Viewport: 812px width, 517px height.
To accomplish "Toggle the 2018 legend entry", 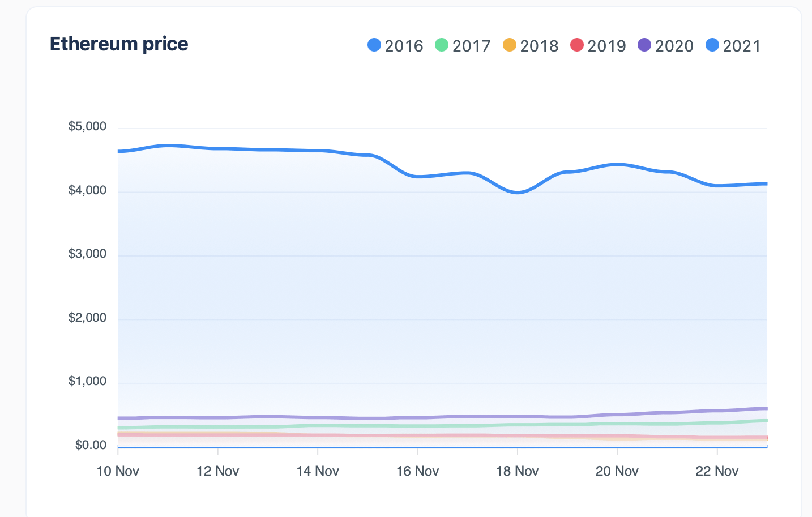I will pos(531,45).
